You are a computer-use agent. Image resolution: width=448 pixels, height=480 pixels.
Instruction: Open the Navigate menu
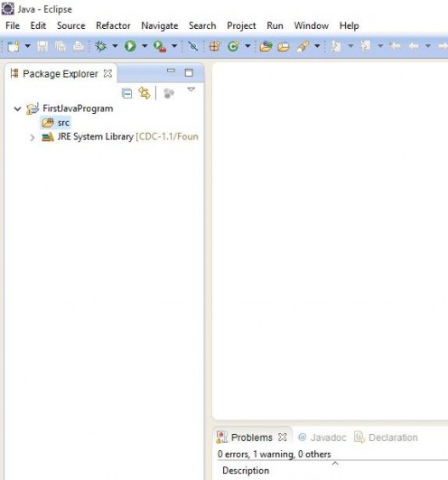[160, 25]
